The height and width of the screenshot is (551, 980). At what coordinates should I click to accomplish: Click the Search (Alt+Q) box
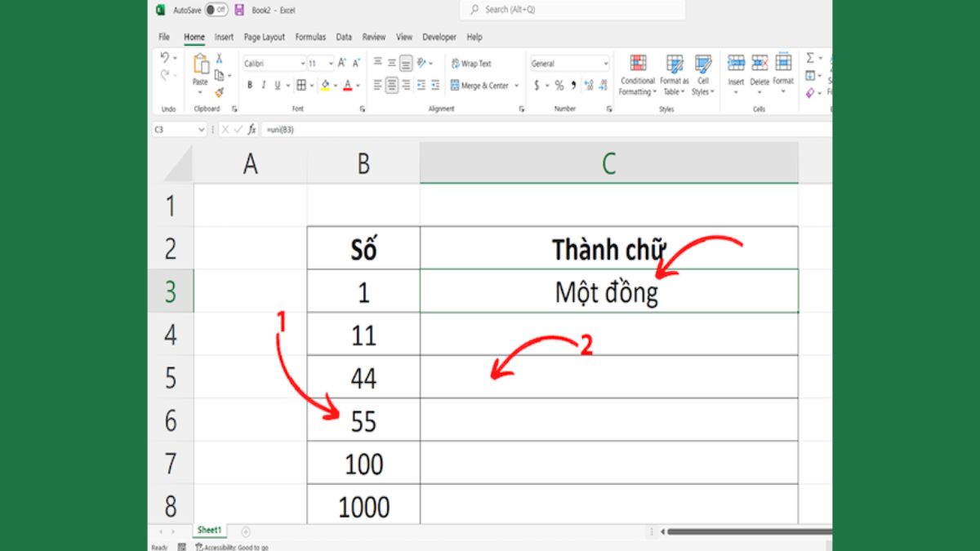pyautogui.click(x=572, y=10)
